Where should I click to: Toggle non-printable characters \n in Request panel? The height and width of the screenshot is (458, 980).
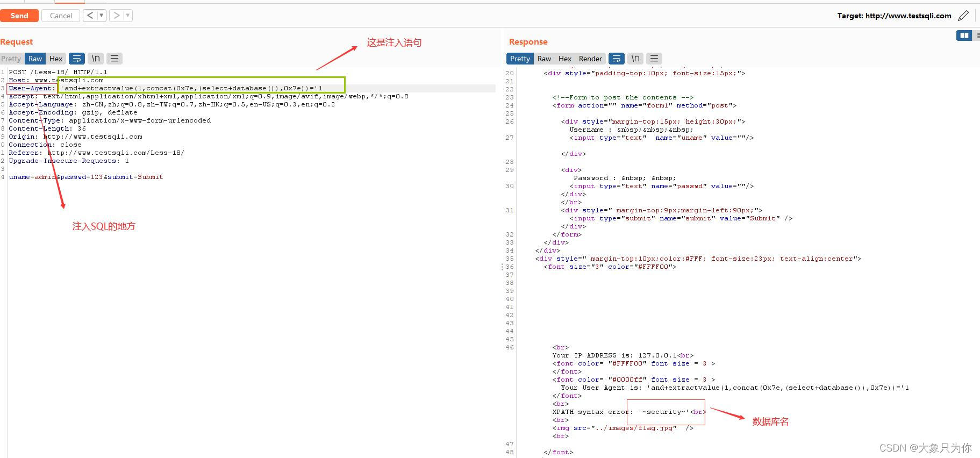(96, 59)
